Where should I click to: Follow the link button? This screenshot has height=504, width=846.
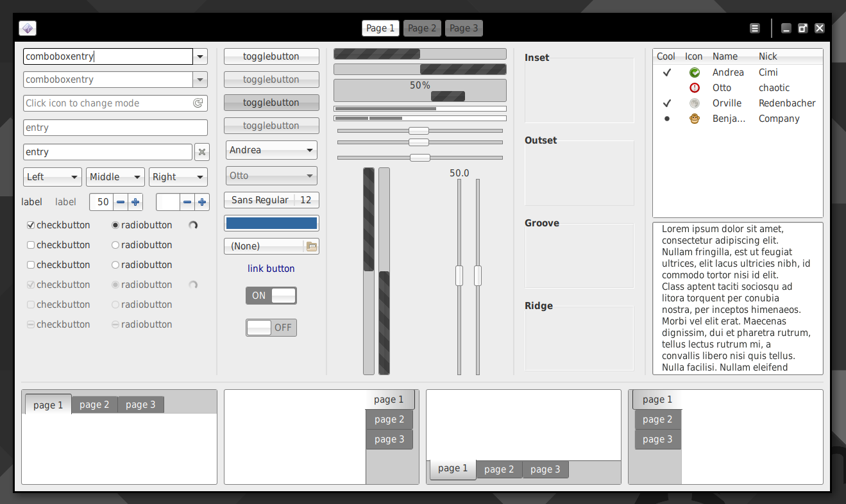pyautogui.click(x=271, y=269)
